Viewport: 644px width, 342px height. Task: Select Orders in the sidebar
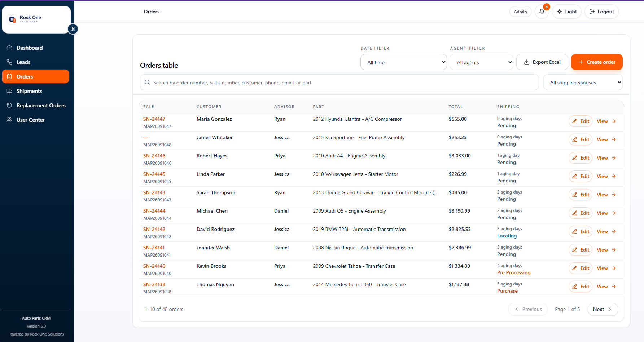[35, 76]
